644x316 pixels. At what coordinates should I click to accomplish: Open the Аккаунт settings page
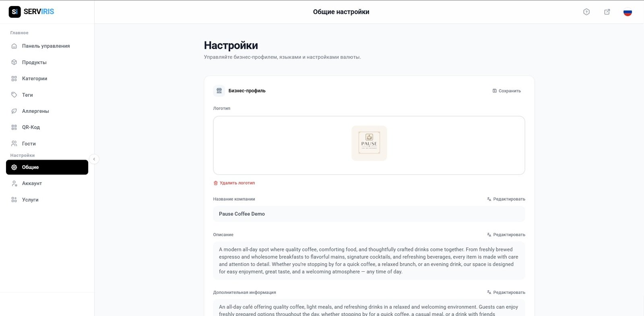32,183
